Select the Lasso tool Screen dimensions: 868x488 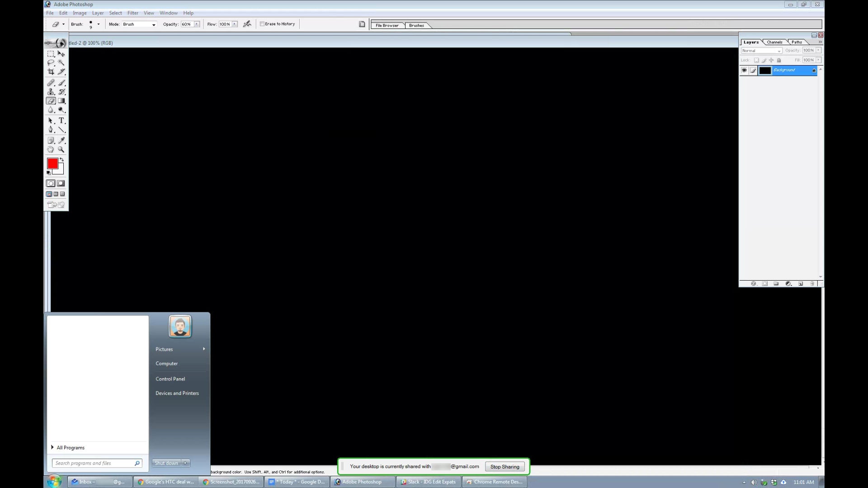51,62
